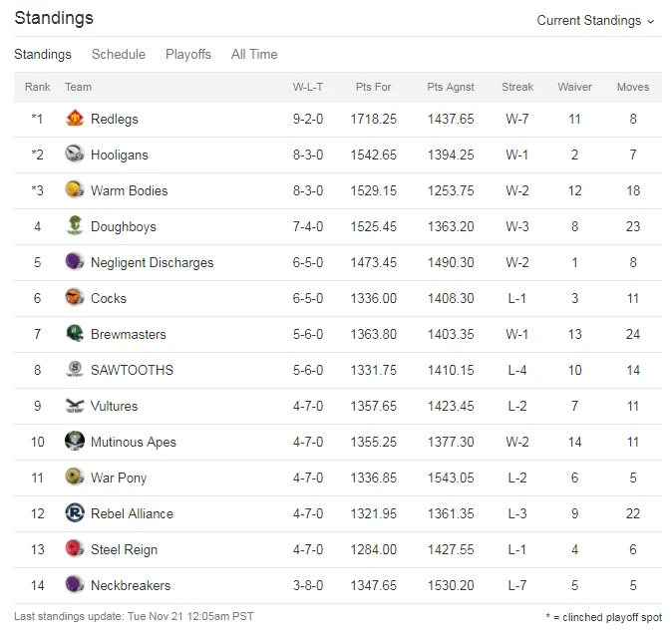Switch to the Playoffs tab
Image resolution: width=672 pixels, height=638 pixels.
point(188,55)
